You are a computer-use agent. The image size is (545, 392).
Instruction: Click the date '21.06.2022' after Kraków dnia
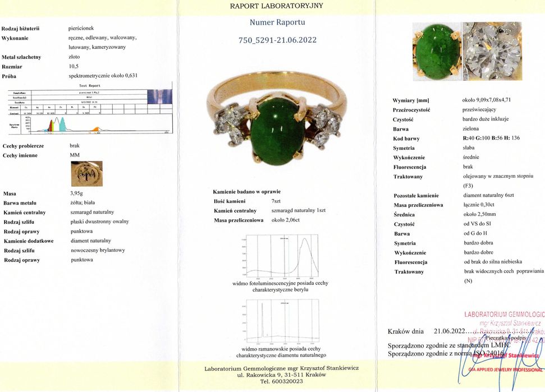[449, 331]
